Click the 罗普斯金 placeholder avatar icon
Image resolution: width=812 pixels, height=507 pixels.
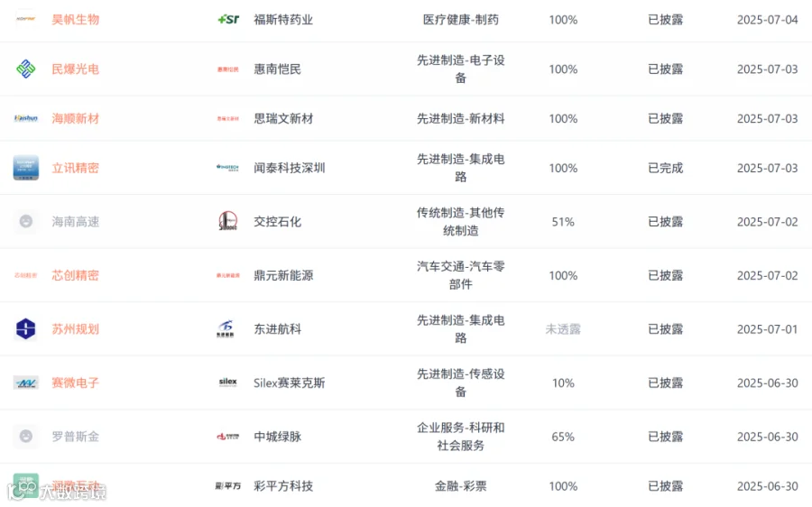[x=26, y=437]
